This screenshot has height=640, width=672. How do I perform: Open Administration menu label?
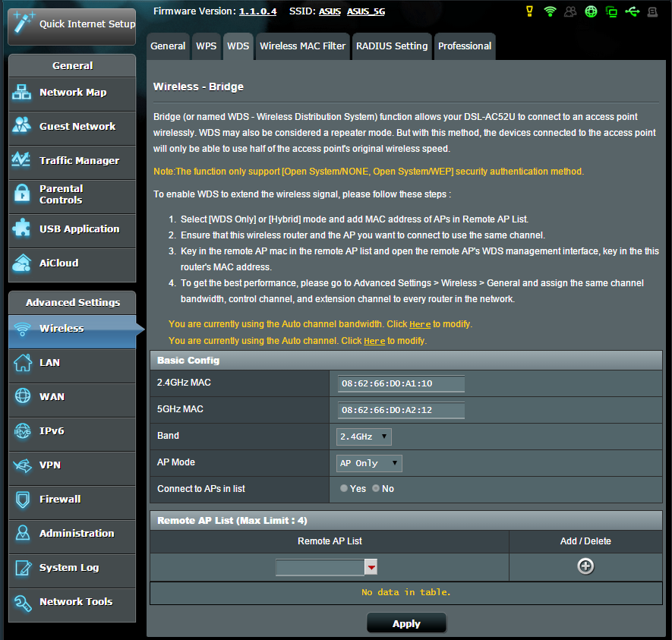(77, 533)
